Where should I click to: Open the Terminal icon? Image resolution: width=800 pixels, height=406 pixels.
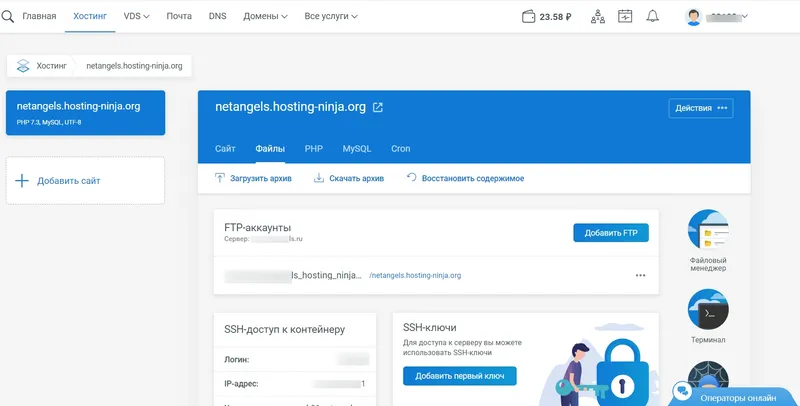[x=708, y=310]
